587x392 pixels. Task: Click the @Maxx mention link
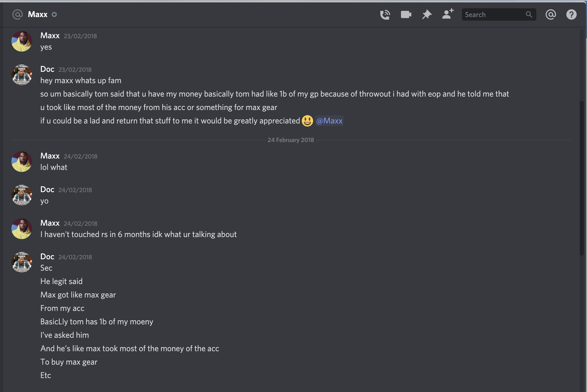(x=329, y=121)
